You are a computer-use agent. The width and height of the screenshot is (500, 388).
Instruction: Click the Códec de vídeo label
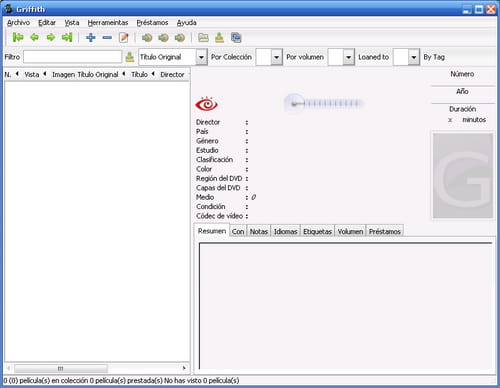[219, 216]
